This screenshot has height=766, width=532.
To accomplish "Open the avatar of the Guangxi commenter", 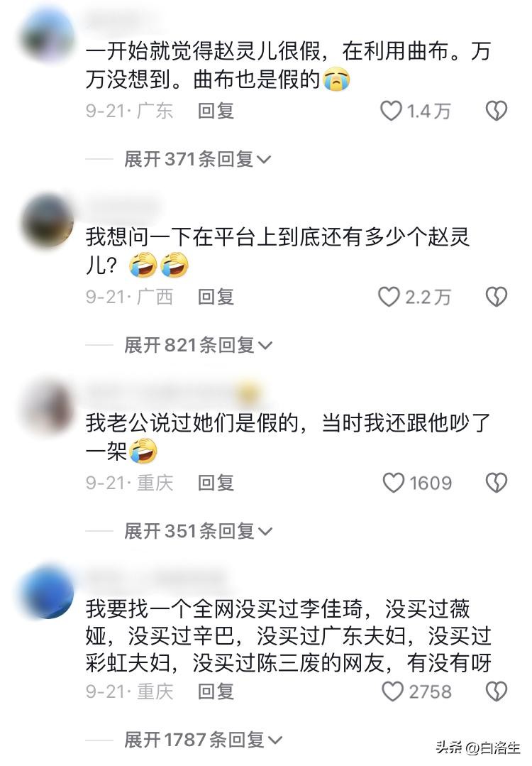I will (48, 221).
